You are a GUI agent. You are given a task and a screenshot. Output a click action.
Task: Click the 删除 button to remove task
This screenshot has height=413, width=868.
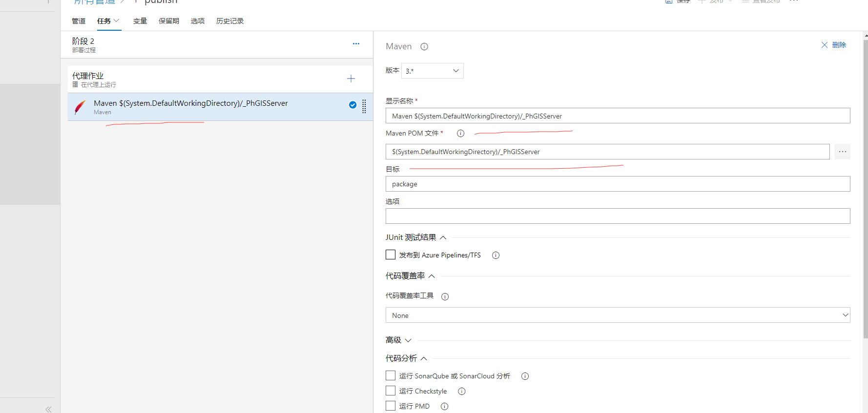click(x=834, y=45)
